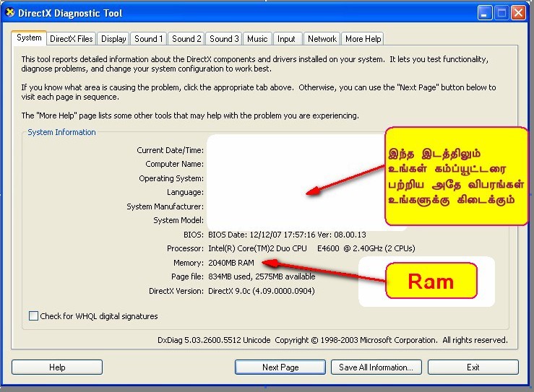The image size is (534, 392).
Task: Click the 'System Model:' label
Action: coord(178,220)
